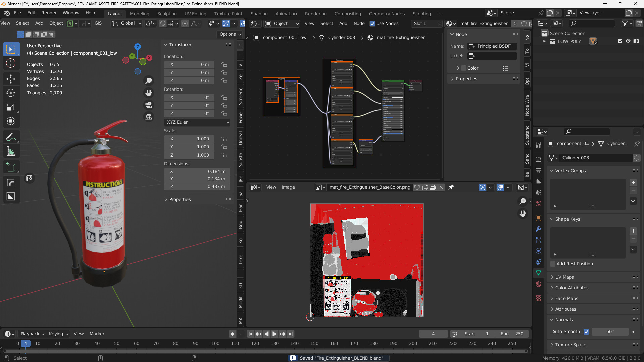
Task: Hide LOW_POLY collection in viewport
Action: [628, 41]
